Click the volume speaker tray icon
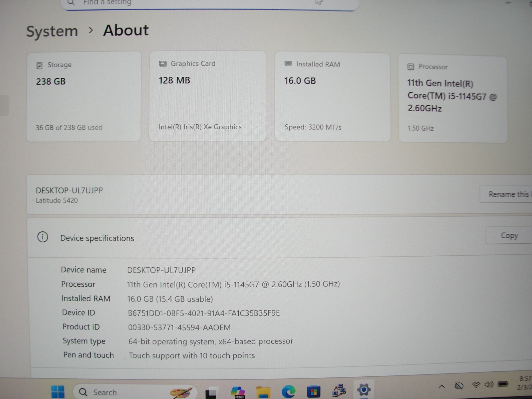 [x=489, y=385]
